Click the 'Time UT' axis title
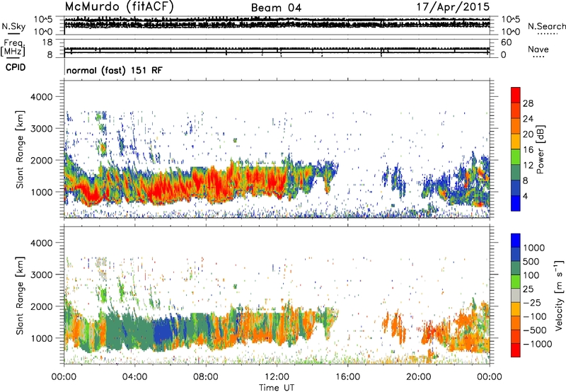 pos(277,388)
